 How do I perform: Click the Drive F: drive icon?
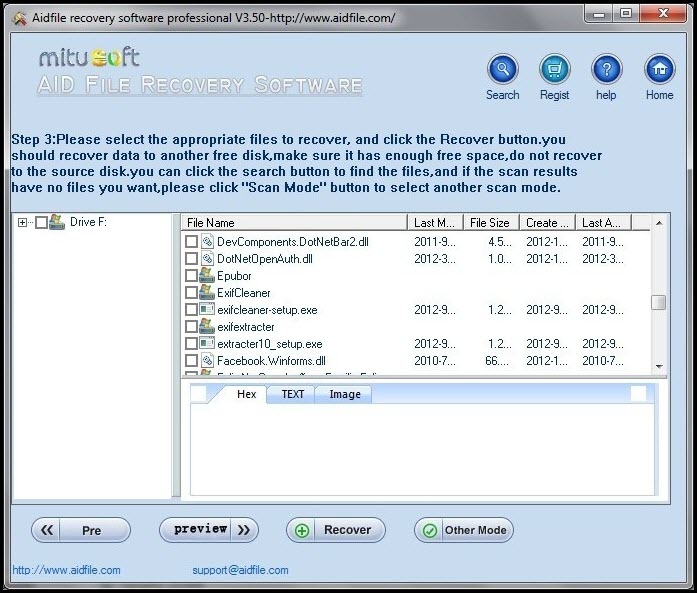(x=57, y=222)
